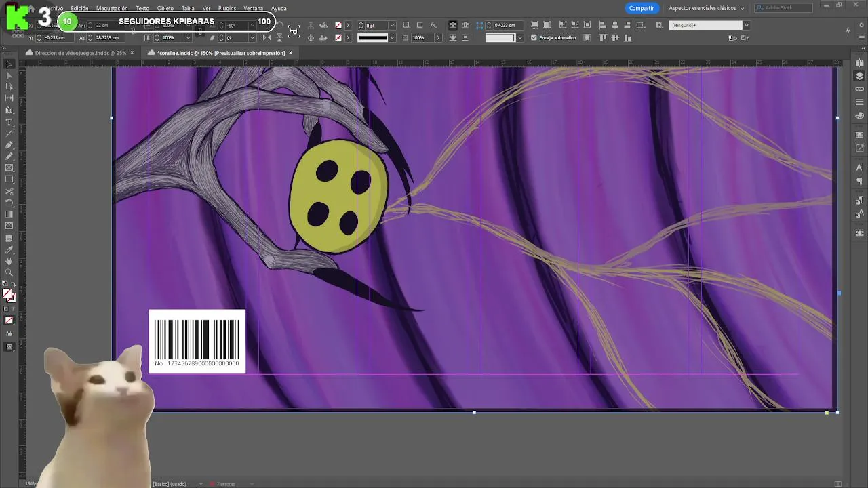Screen dimensions: 868x488
Task: Open the stroke style dropdown
Action: (x=392, y=38)
